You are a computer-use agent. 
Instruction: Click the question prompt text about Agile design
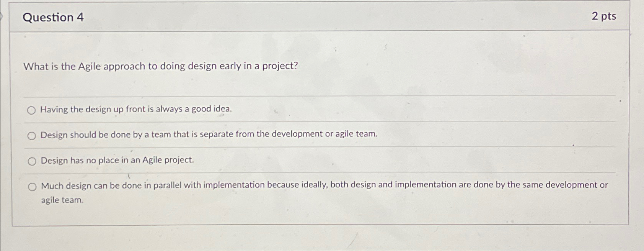[161, 66]
